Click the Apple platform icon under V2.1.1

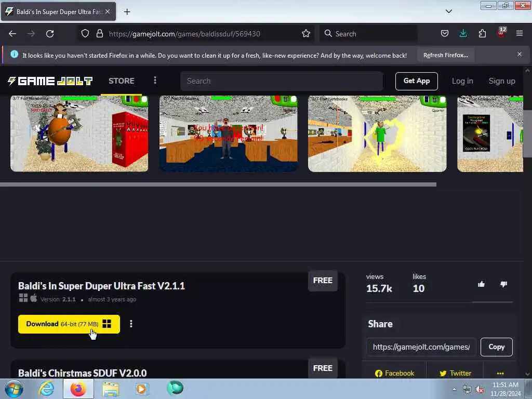tap(34, 298)
